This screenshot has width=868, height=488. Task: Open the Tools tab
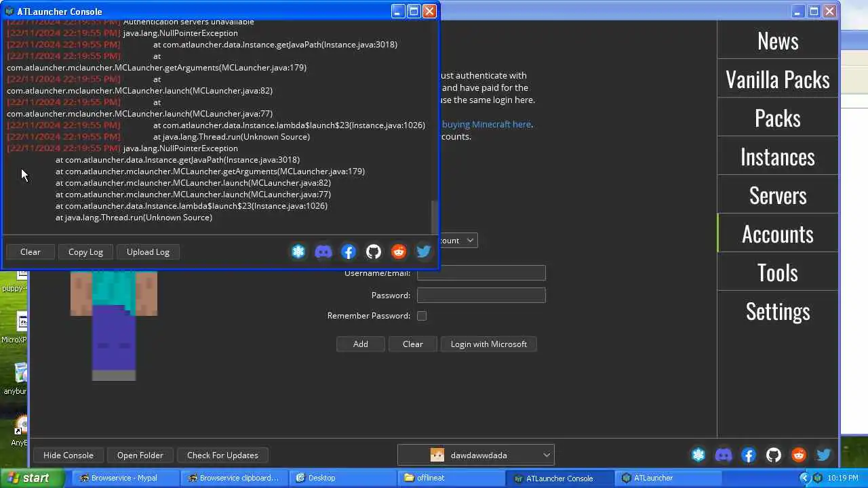pyautogui.click(x=778, y=272)
